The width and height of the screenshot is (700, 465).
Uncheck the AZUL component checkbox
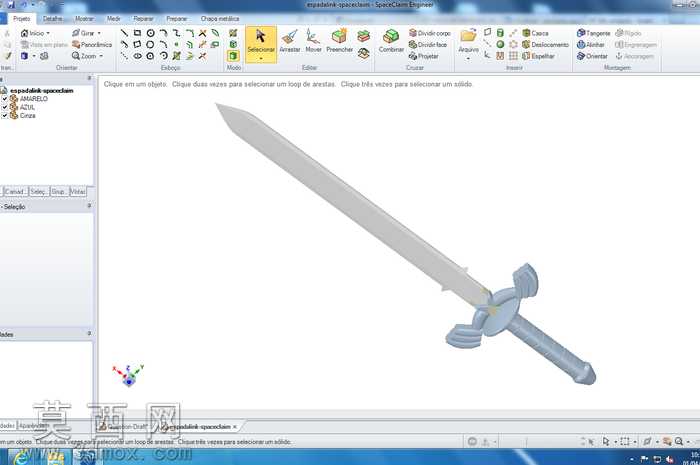pos(4,107)
